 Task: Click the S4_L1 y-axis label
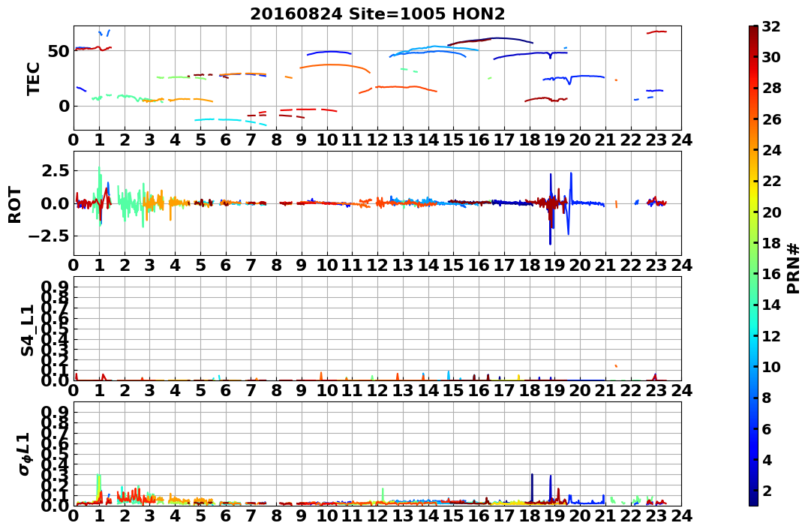tap(27, 330)
